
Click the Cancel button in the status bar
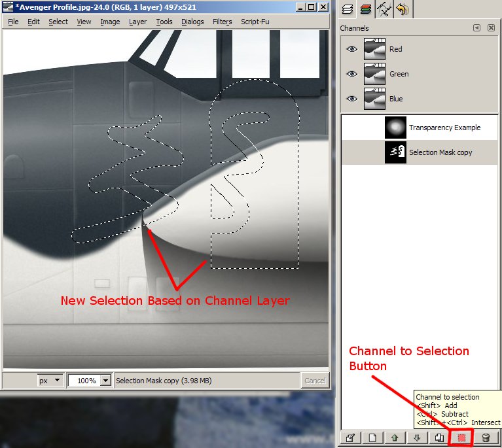(x=315, y=381)
